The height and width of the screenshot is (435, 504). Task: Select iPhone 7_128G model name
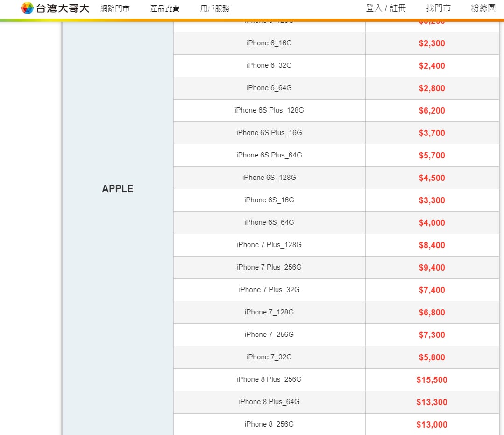pos(269,312)
